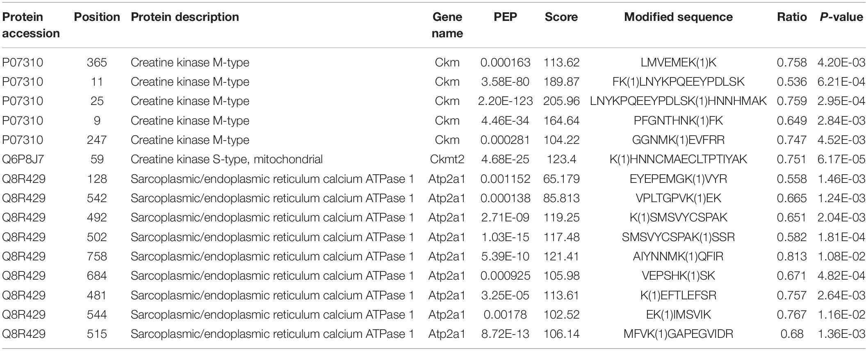
Task: Select sequence PFGNTHNK(1)FK cell
Action: pyautogui.click(x=678, y=121)
